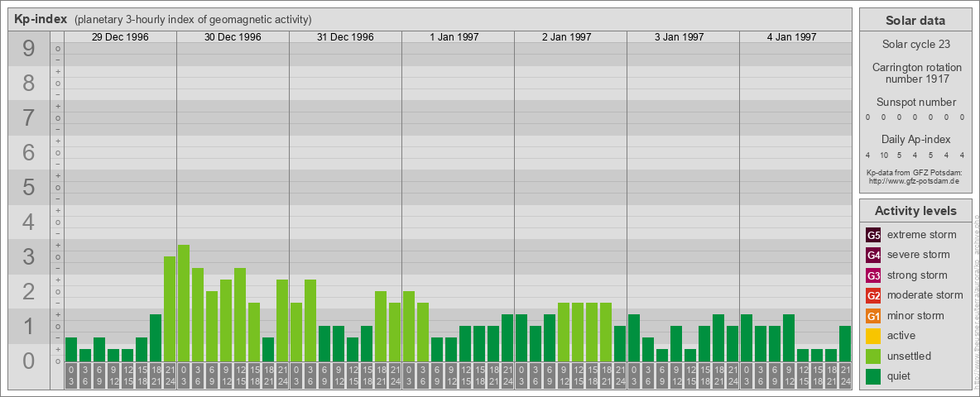980x397 pixels.
Task: Click the 3 Jan 18-21h bar
Action: (x=718, y=337)
